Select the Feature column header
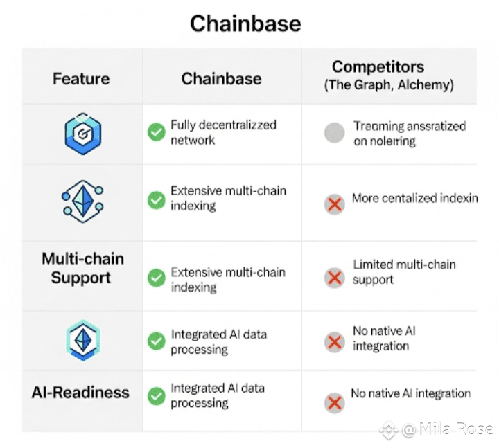This screenshot has height=448, width=499. pos(81,78)
